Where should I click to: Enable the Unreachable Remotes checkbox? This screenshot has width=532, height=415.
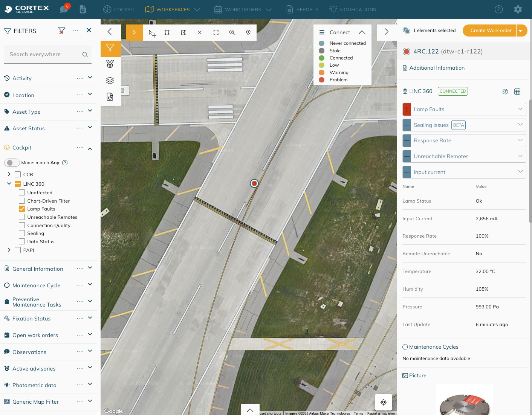22,217
